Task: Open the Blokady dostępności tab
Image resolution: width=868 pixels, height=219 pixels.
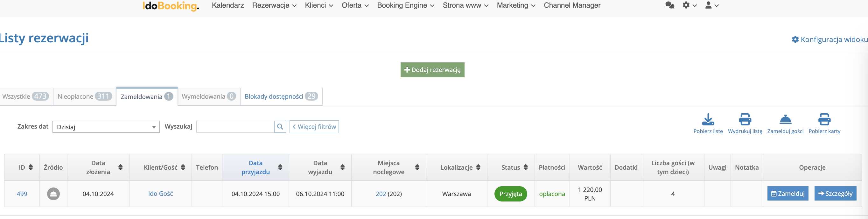Action: point(281,96)
